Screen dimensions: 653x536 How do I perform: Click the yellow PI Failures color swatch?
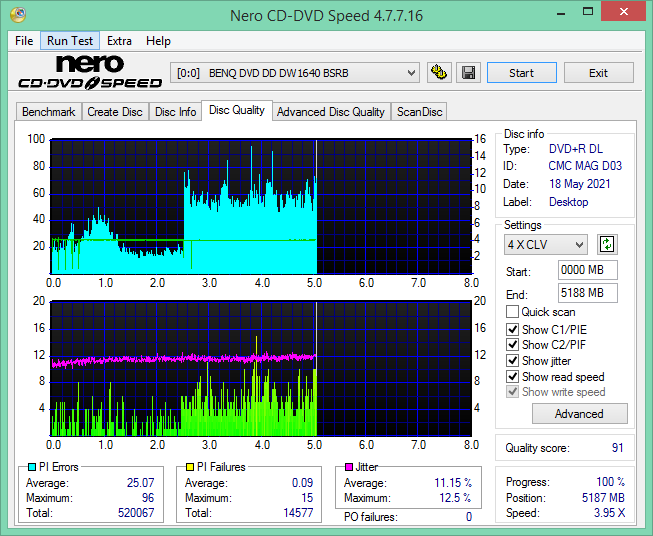click(x=190, y=467)
